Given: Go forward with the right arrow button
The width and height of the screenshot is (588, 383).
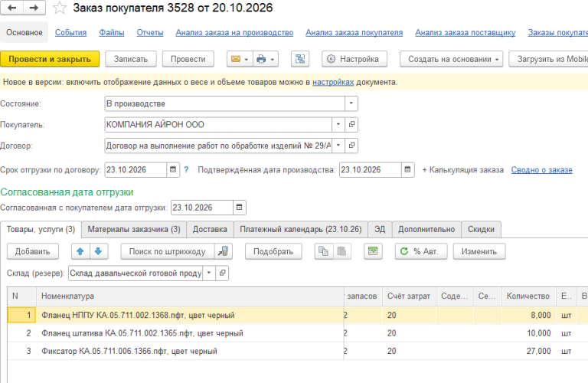Looking at the screenshot, I should coord(34,8).
